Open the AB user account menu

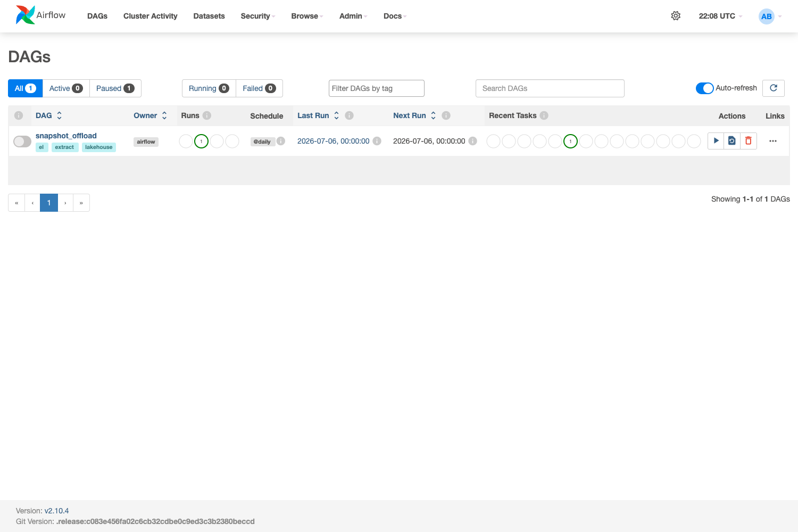tap(770, 16)
